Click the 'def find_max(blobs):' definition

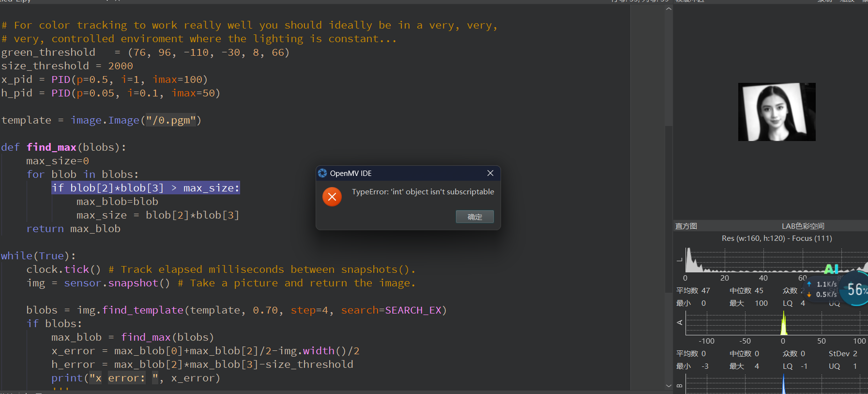tap(63, 147)
